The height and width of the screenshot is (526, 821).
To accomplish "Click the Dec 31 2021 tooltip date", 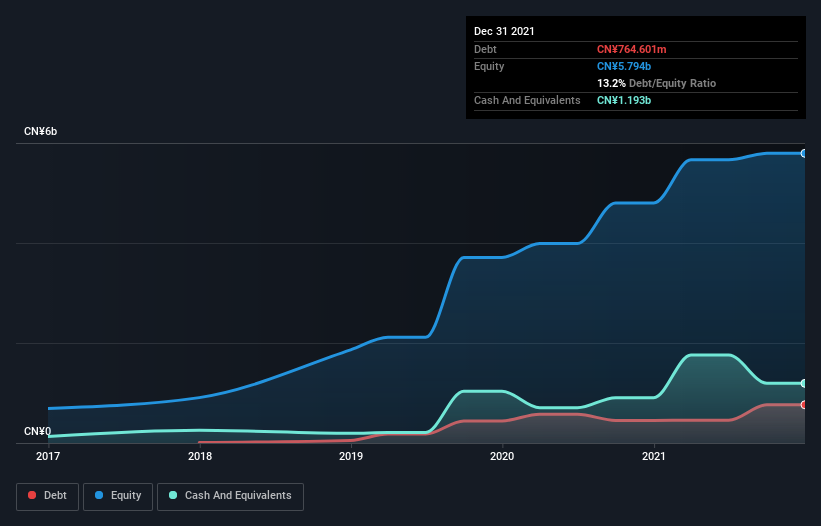I will 504,31.
